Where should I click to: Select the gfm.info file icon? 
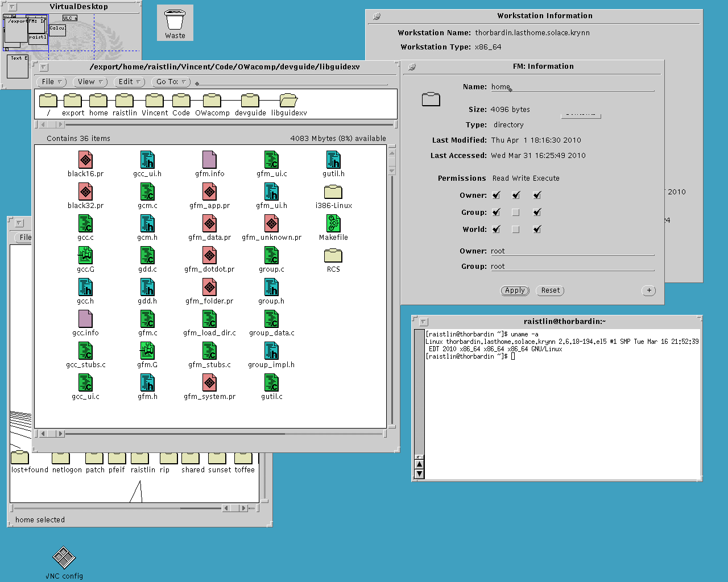tap(209, 160)
